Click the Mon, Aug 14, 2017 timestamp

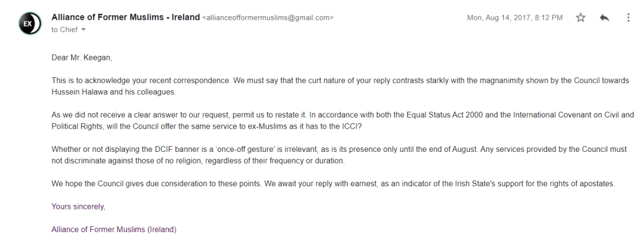[x=515, y=18]
